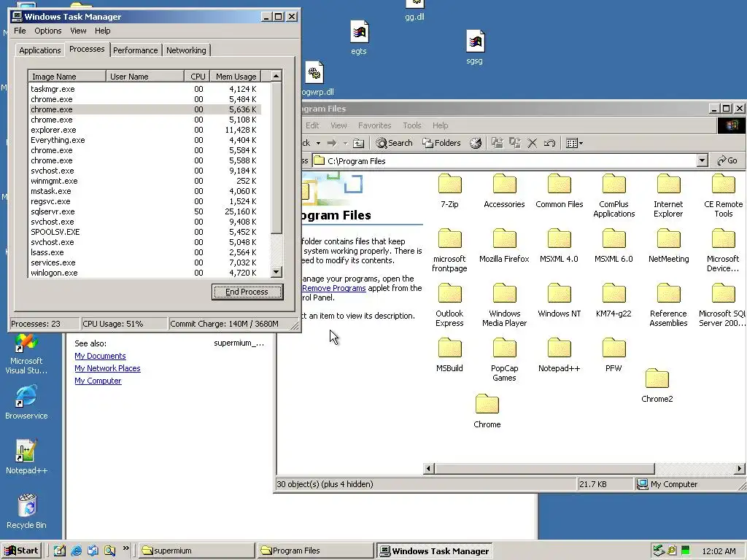The height and width of the screenshot is (560, 747).
Task: Click horizontal scrollbar right arrow in Program Files
Action: pyautogui.click(x=740, y=469)
